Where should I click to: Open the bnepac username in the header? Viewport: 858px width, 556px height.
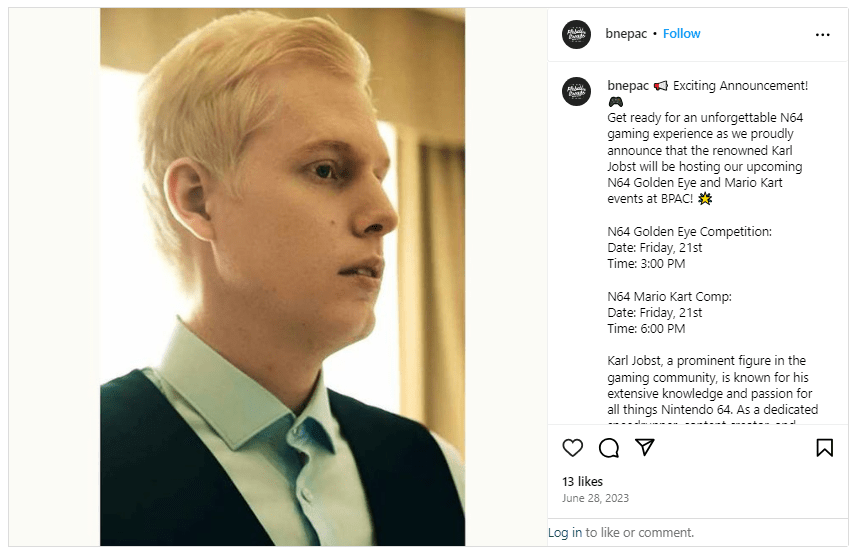click(x=625, y=34)
